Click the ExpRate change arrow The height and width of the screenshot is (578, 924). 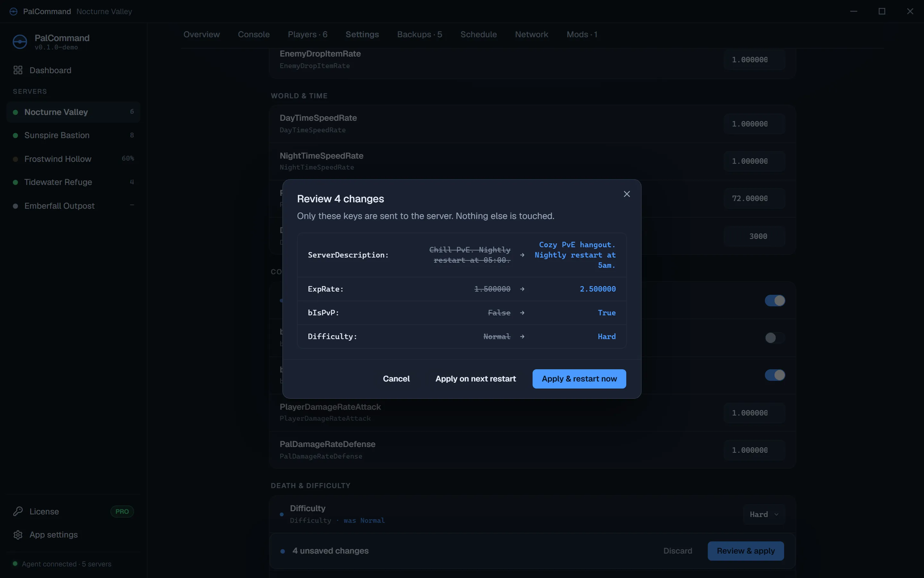522,289
